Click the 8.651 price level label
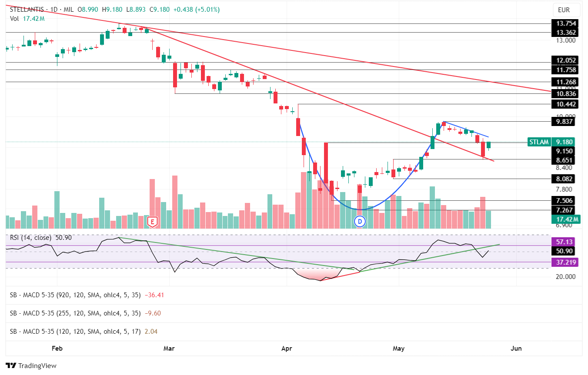588x375 pixels. click(x=563, y=160)
